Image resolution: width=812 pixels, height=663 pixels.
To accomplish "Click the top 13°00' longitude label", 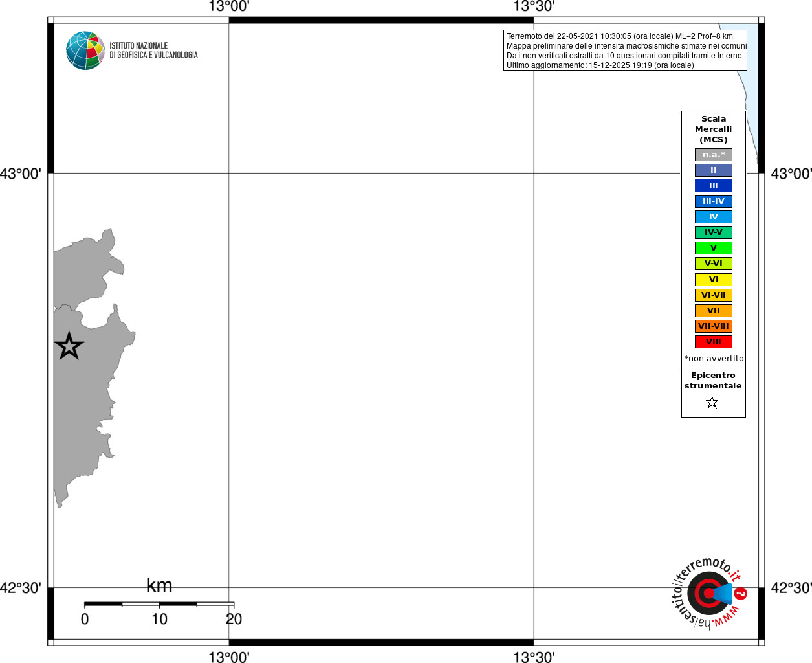I will 229,7.
